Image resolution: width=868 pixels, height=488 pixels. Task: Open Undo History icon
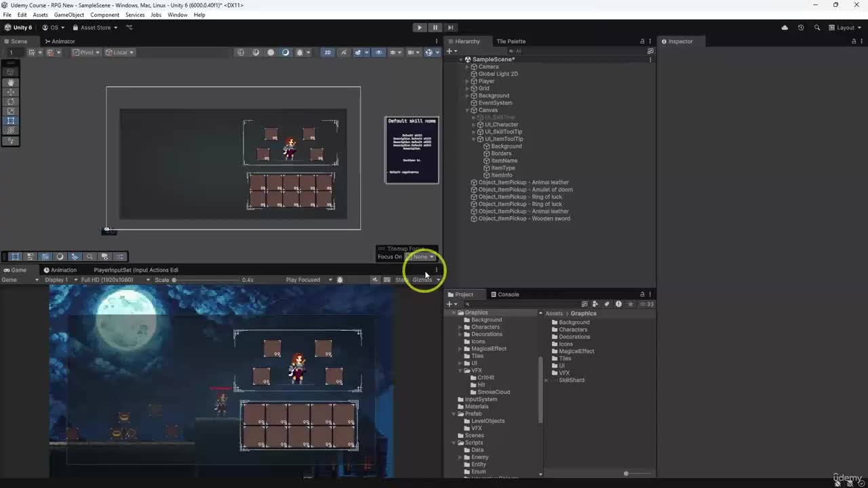[x=801, y=28]
